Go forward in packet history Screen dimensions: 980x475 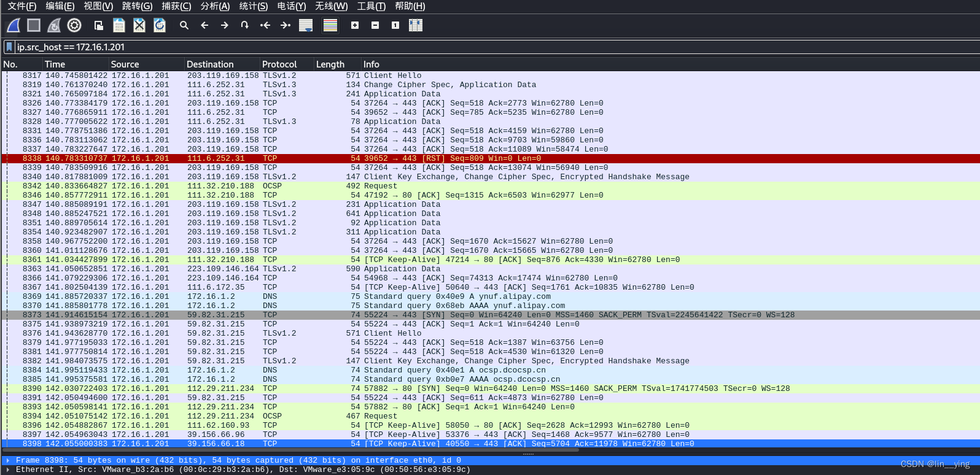[x=225, y=25]
